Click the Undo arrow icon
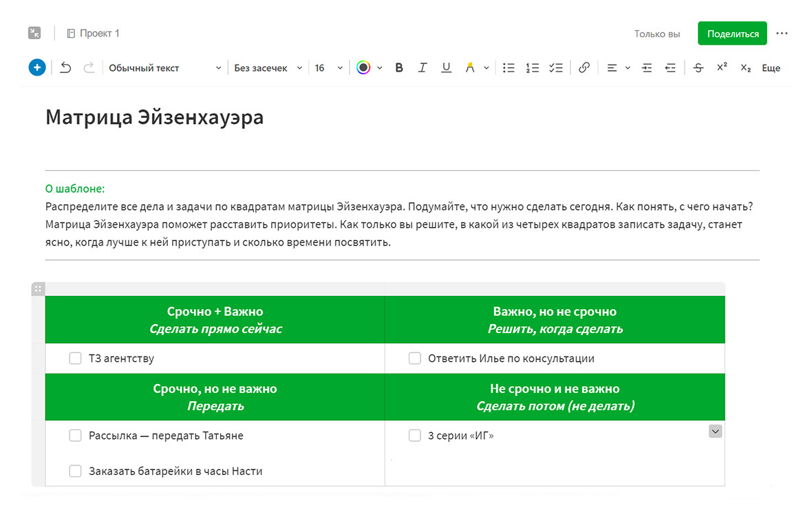 [x=65, y=67]
